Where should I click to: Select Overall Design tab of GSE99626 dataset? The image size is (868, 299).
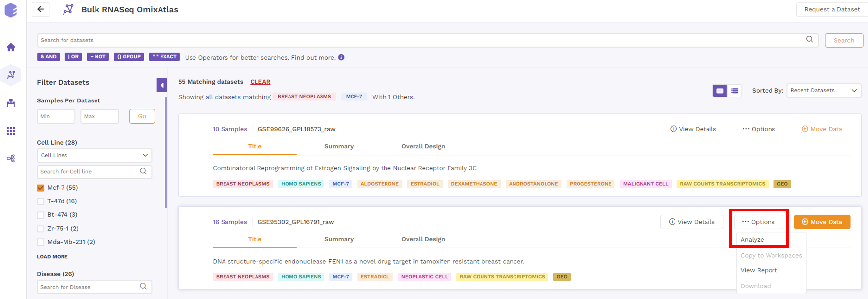pos(423,146)
